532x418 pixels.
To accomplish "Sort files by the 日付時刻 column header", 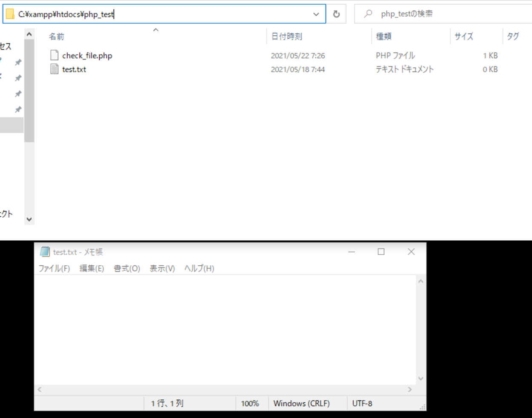I will coord(287,37).
